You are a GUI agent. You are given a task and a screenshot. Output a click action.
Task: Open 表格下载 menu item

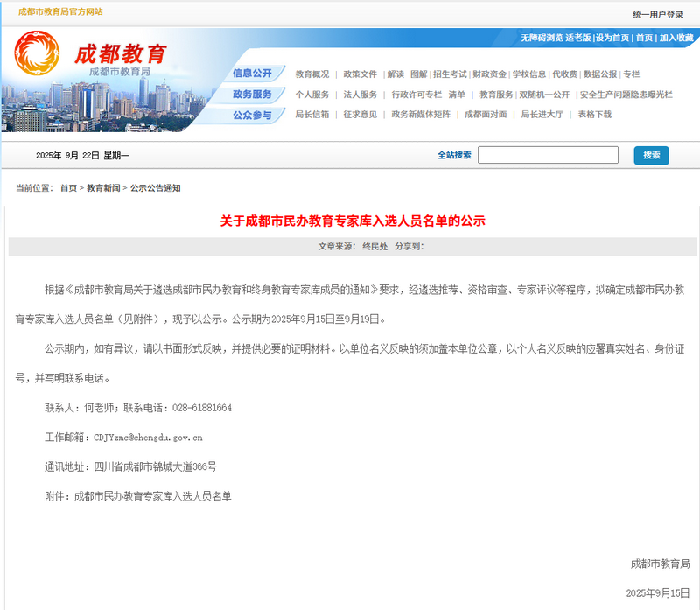[x=594, y=115]
